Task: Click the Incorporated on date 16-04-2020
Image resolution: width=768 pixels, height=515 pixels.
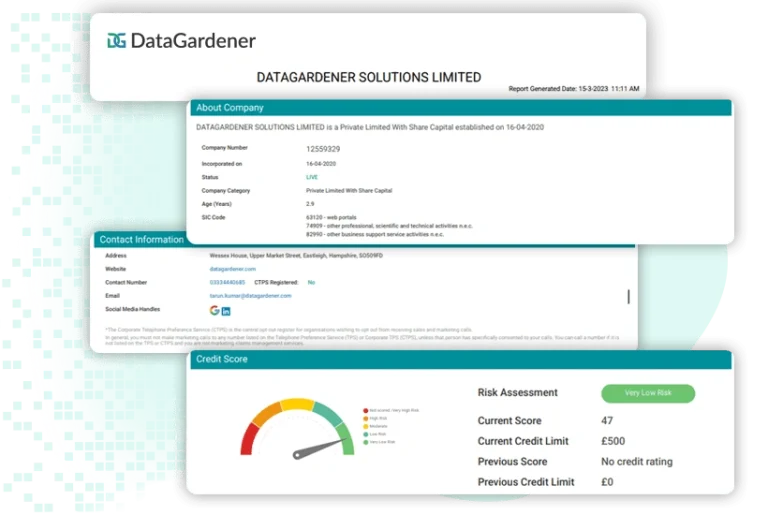Action: [321, 164]
